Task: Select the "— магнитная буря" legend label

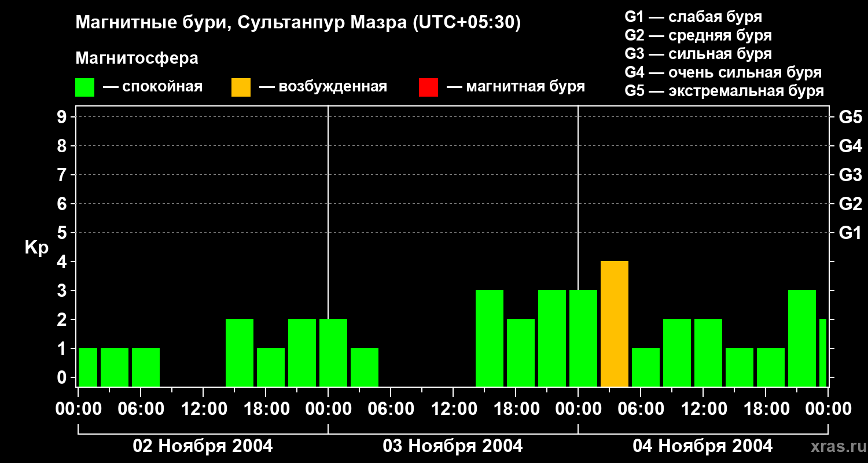Action: [516, 87]
